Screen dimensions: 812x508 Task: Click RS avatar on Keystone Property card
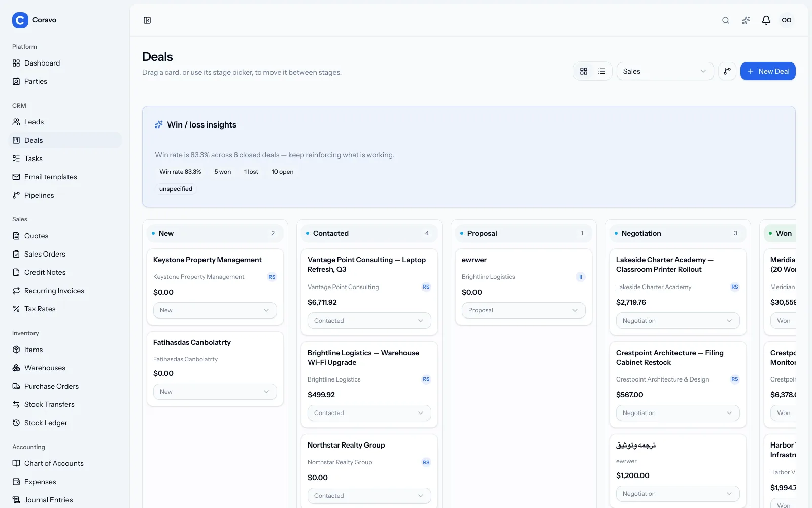tap(272, 277)
